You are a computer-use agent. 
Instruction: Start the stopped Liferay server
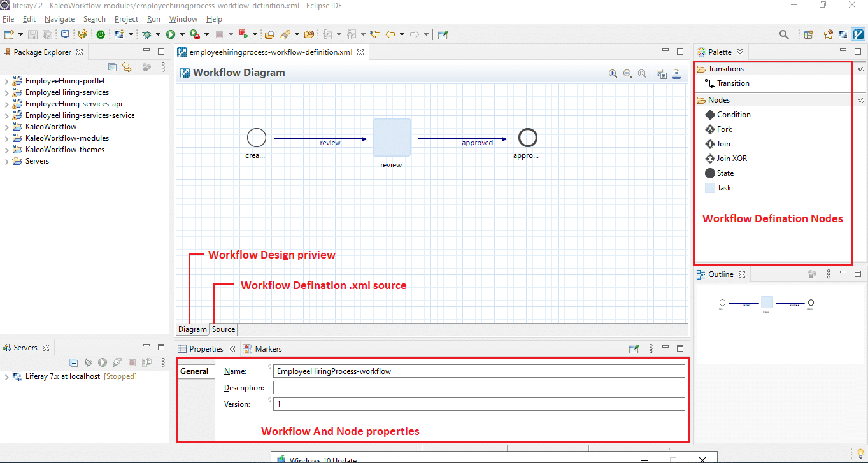click(102, 362)
